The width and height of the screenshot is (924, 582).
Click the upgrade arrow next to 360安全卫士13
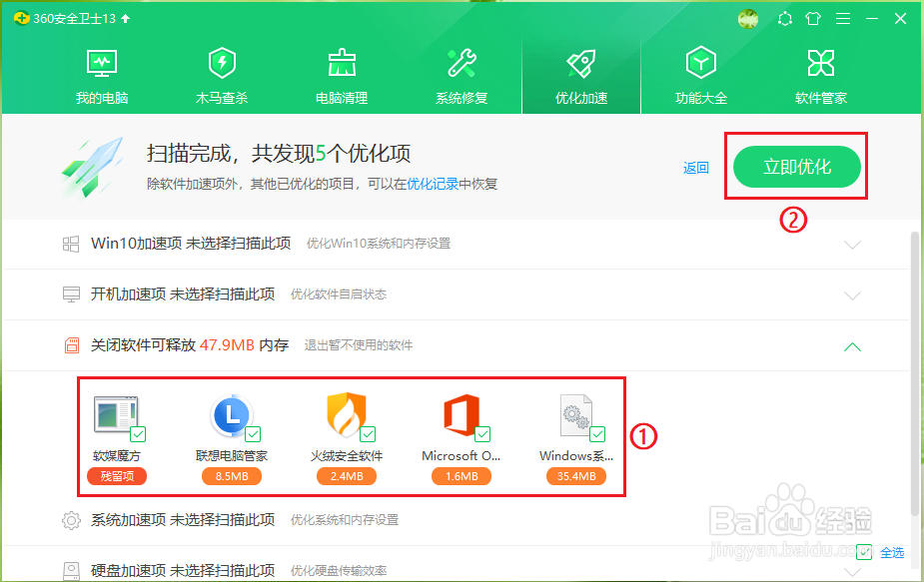(x=125, y=19)
